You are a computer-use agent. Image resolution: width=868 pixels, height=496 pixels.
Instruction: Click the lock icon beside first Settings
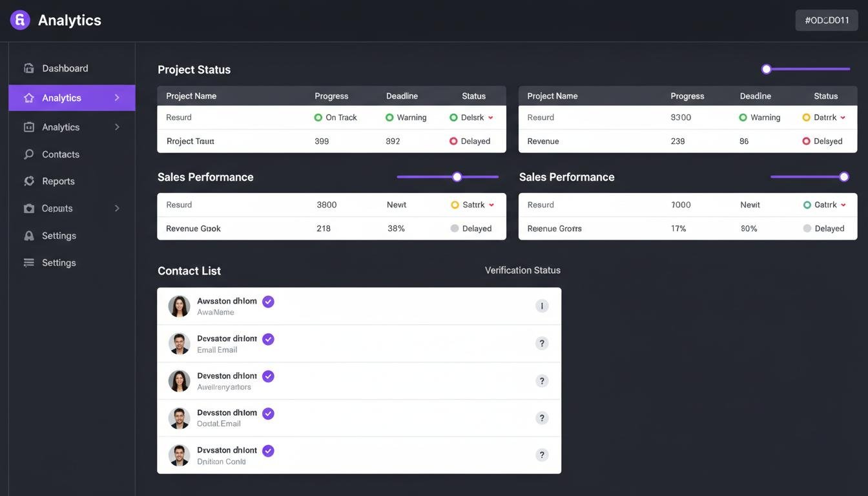point(28,236)
